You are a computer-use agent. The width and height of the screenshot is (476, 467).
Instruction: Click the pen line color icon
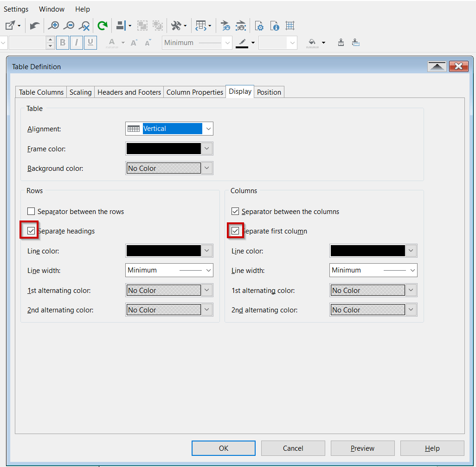[x=242, y=43]
